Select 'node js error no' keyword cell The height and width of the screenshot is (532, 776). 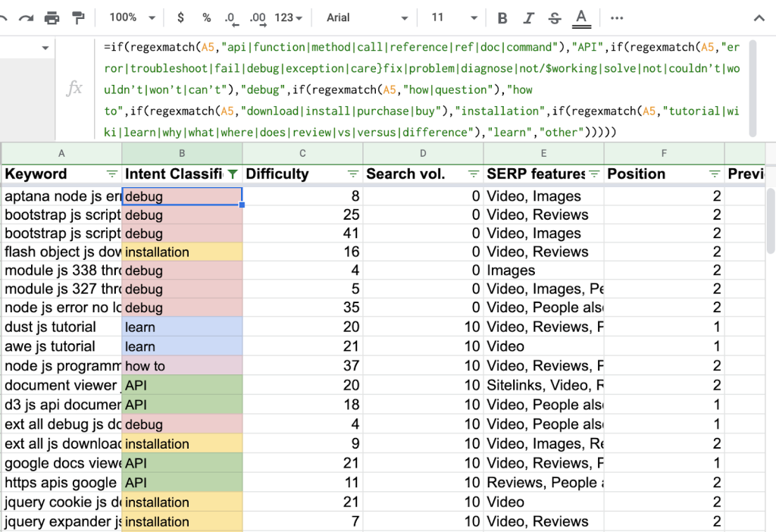click(62, 308)
